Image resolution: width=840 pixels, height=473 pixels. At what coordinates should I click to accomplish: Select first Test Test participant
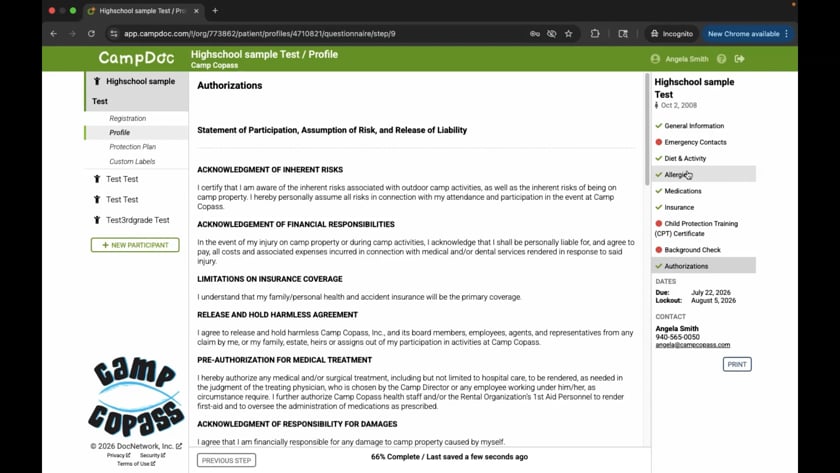122,179
